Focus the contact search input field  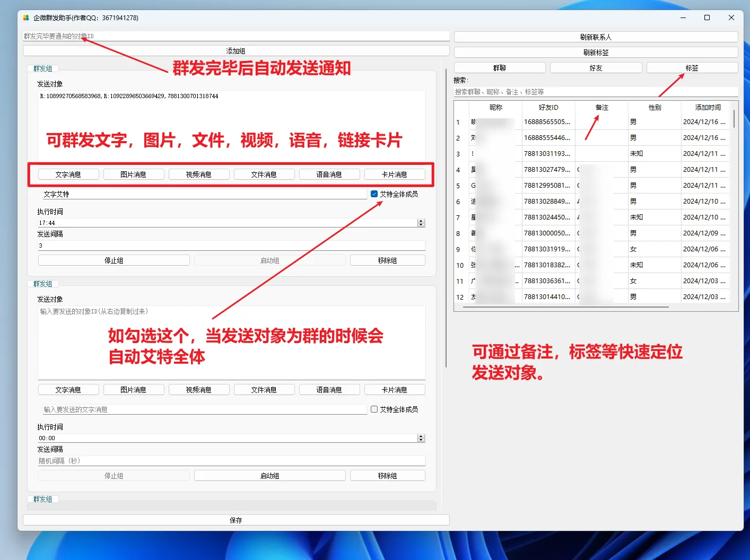pos(596,92)
